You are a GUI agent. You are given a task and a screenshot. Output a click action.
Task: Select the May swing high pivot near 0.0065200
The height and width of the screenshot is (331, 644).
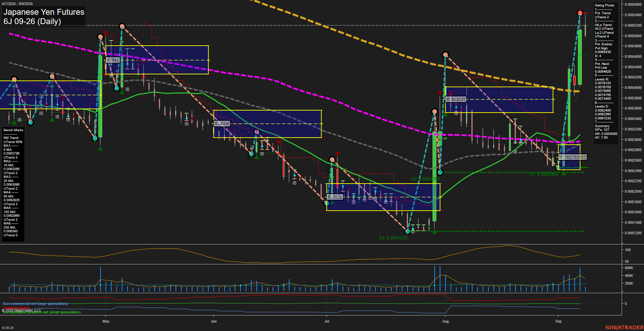pos(122,26)
